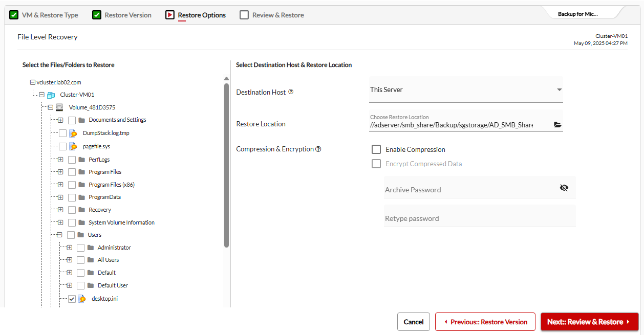The image size is (644, 335).
Task: Check the Documents and Settings checkbox
Action: click(72, 120)
